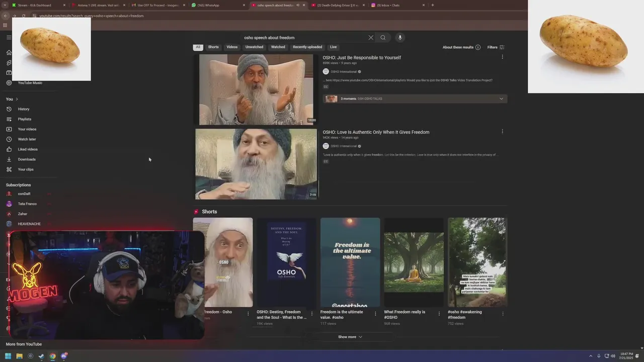Select the All filter chip
Viewport: 644px width, 362px height.
198,47
